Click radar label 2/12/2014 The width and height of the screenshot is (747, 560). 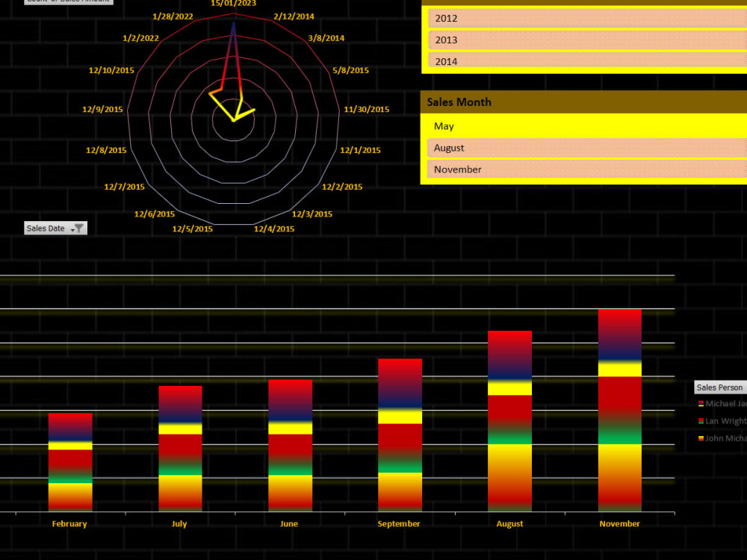tap(294, 16)
